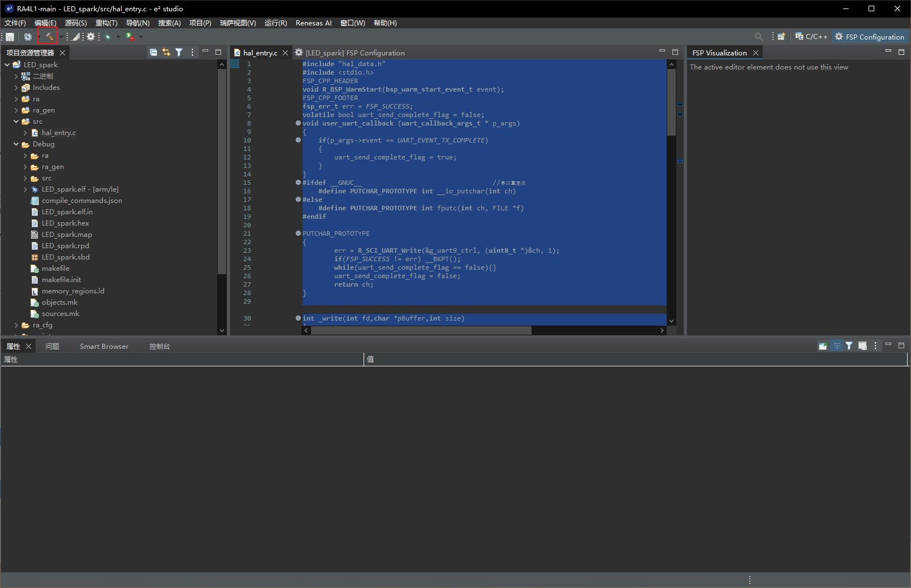Click the editor horizontal scrollbar thumb
The height and width of the screenshot is (588, 911).
pos(421,331)
